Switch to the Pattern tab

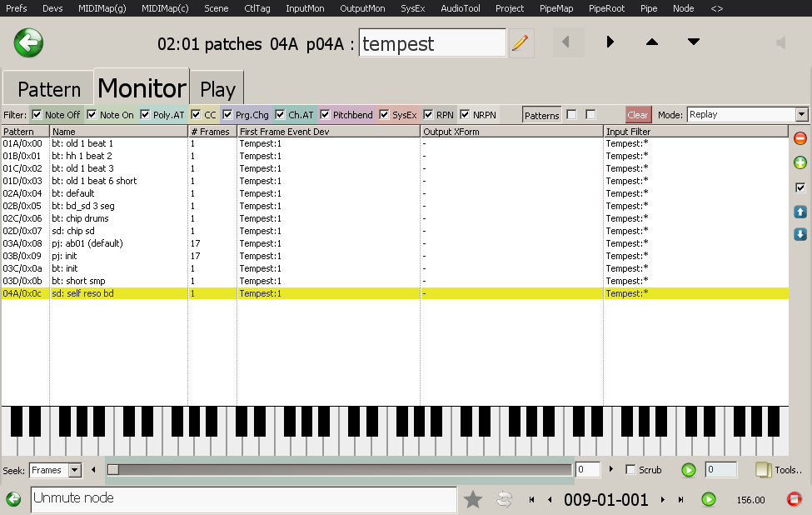[48, 89]
